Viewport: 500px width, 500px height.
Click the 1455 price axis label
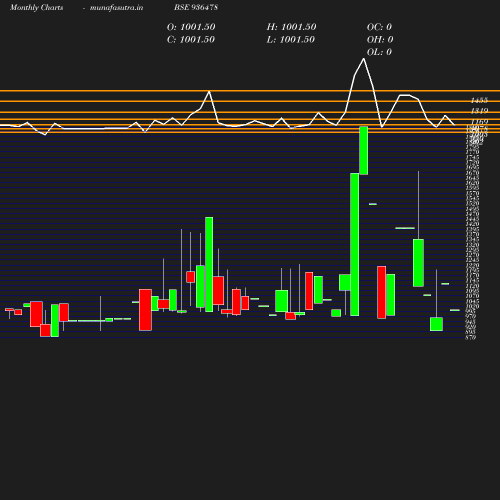coord(479,100)
